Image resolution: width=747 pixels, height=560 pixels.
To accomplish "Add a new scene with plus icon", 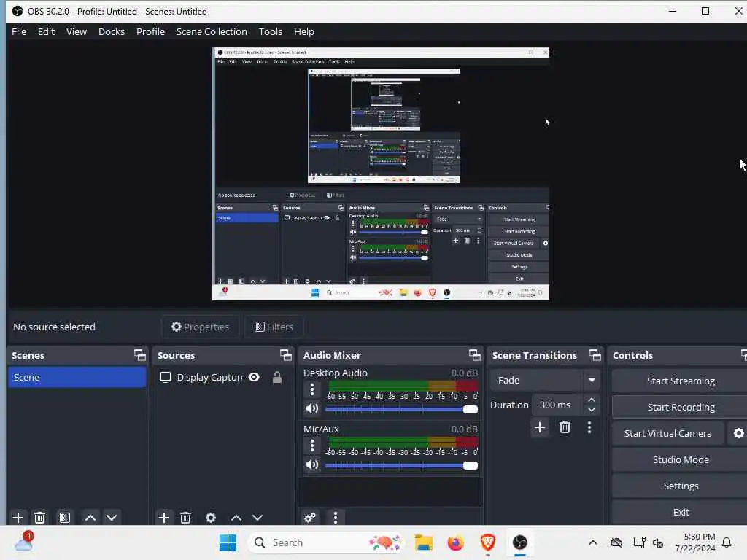I will pos(18,518).
